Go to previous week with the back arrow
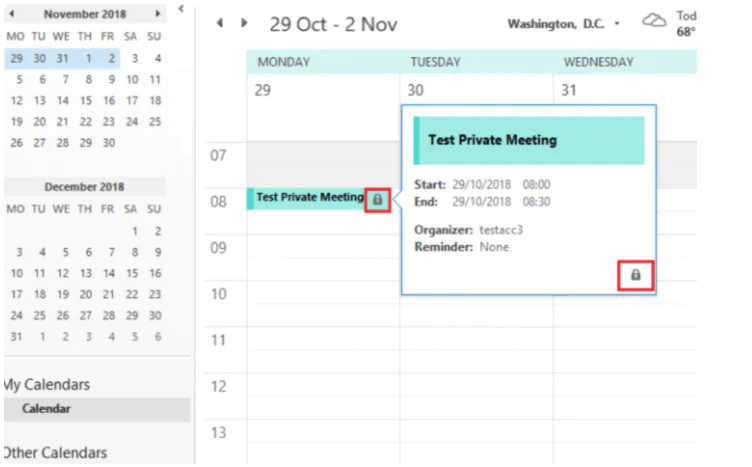Screen dimensions: 752x467 click(221, 23)
